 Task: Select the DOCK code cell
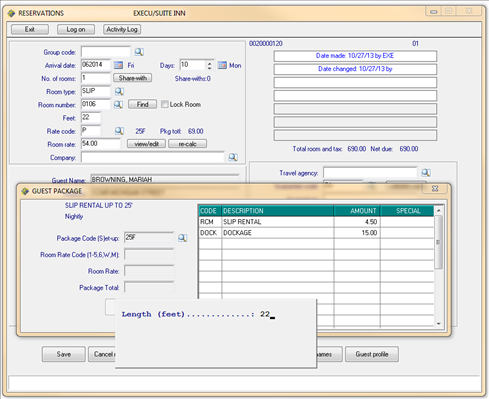(210, 233)
